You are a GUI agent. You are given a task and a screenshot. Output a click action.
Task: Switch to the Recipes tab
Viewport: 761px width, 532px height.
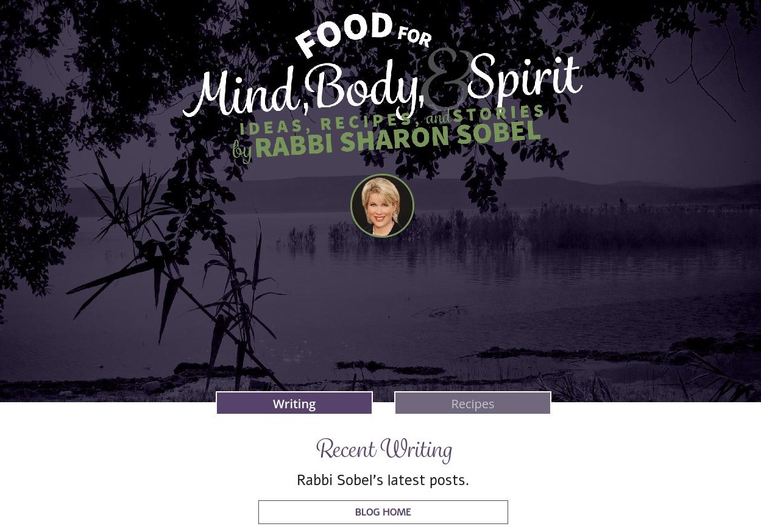(473, 403)
